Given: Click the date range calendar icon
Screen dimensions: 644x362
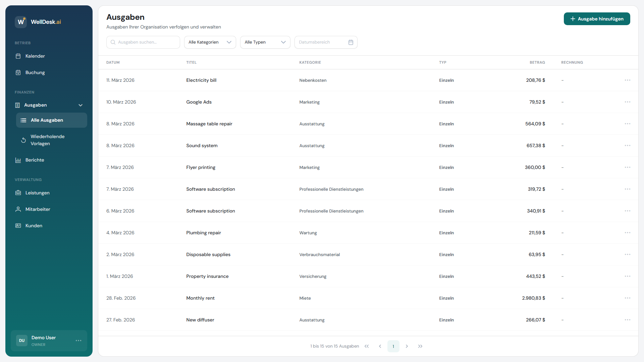Looking at the screenshot, I should pyautogui.click(x=351, y=42).
